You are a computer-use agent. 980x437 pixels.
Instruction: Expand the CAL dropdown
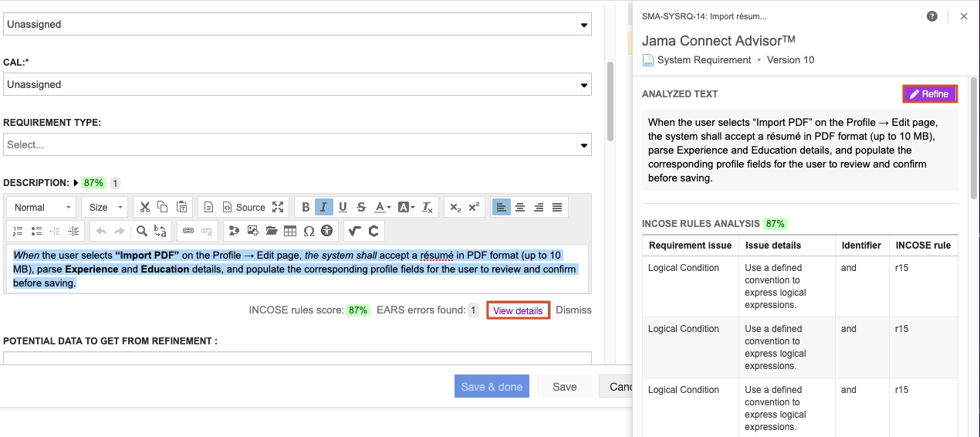coord(297,85)
